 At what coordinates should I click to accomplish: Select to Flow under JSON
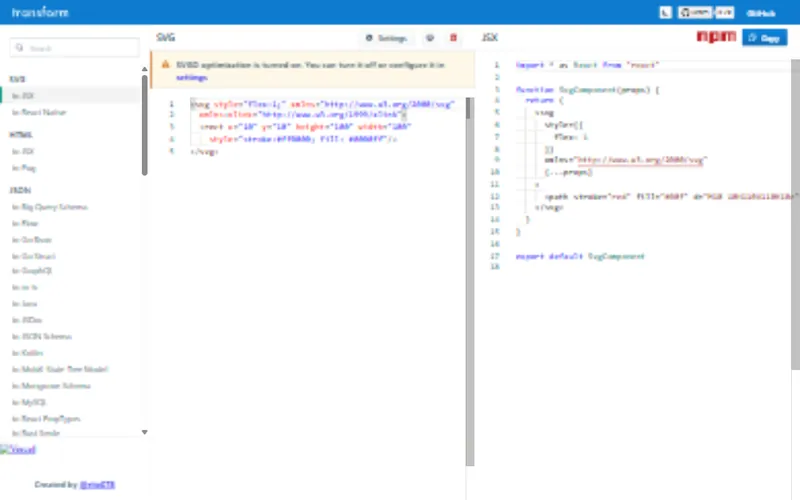70,223
